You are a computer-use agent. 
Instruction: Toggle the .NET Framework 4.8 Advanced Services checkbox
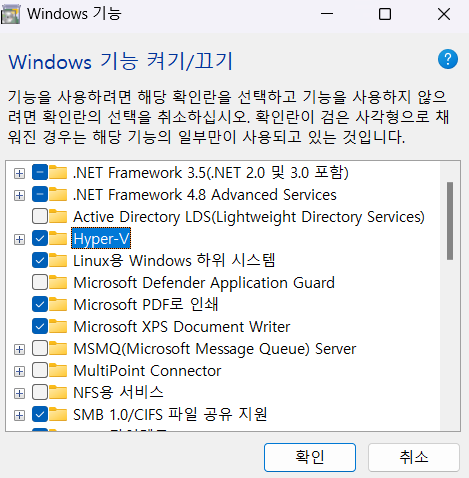[40, 195]
